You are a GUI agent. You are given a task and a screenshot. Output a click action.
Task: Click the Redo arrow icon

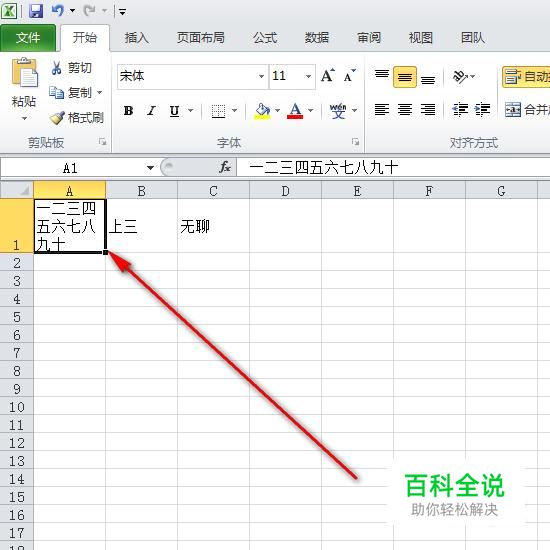pyautogui.click(x=89, y=11)
